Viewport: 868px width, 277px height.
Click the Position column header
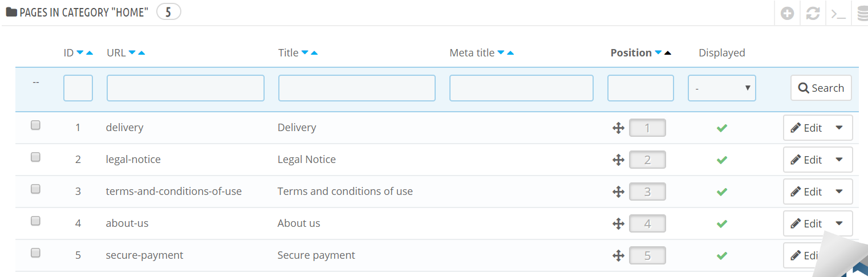tap(631, 53)
